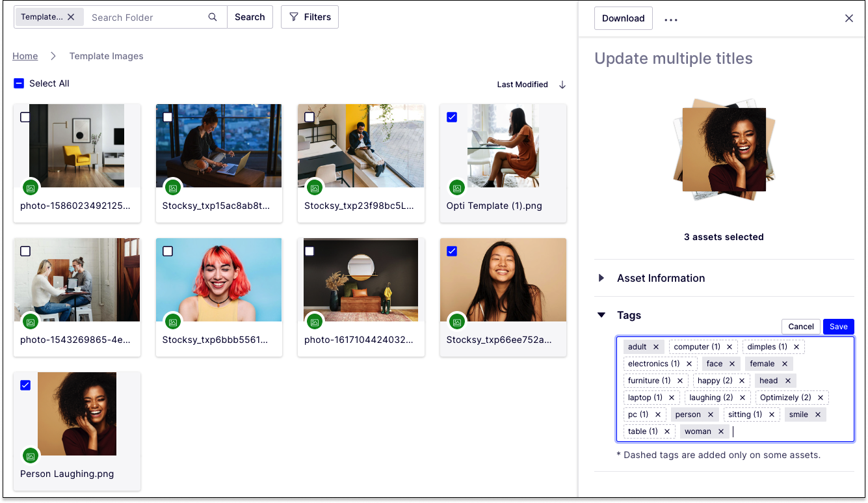Remove the "laughing (2)" tag
This screenshot has width=868, height=503.
pyautogui.click(x=742, y=397)
